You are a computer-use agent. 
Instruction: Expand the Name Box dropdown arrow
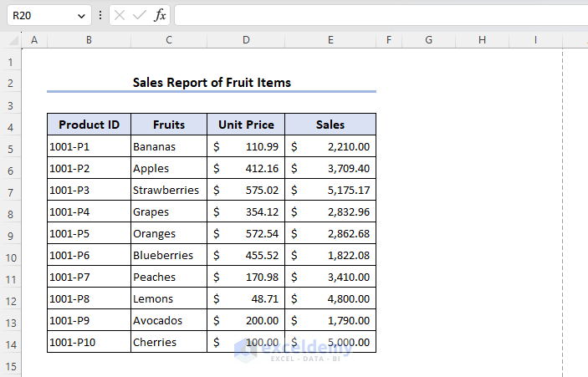pyautogui.click(x=81, y=16)
